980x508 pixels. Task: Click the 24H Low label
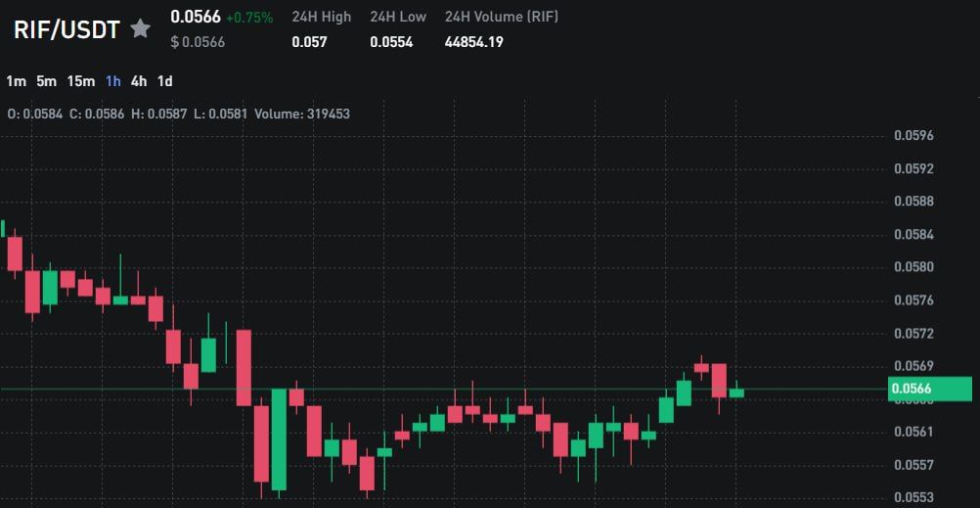point(398,17)
